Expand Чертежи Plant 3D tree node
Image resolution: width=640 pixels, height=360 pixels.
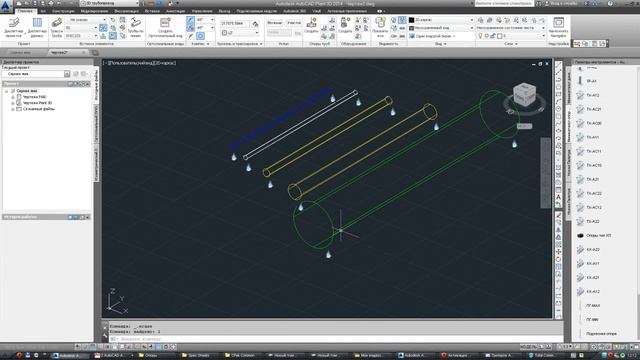(x=13, y=103)
